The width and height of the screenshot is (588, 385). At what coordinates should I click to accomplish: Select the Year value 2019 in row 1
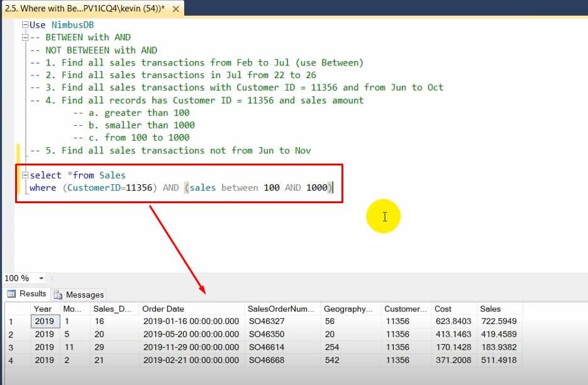pyautogui.click(x=43, y=321)
